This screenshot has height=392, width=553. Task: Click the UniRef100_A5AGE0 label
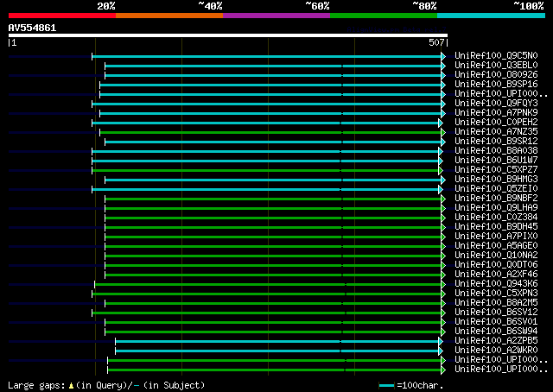[x=496, y=246]
